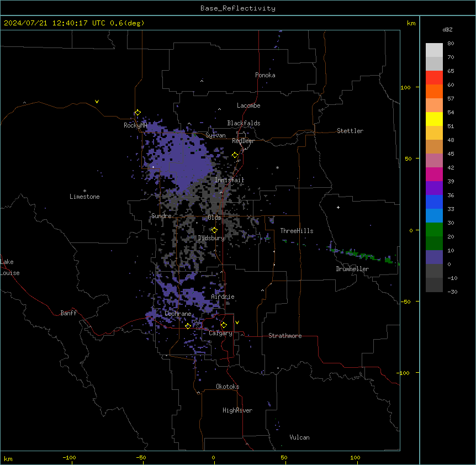Click the asterisk marker above Limestone
This screenshot has height=465, width=476.
tap(84, 191)
